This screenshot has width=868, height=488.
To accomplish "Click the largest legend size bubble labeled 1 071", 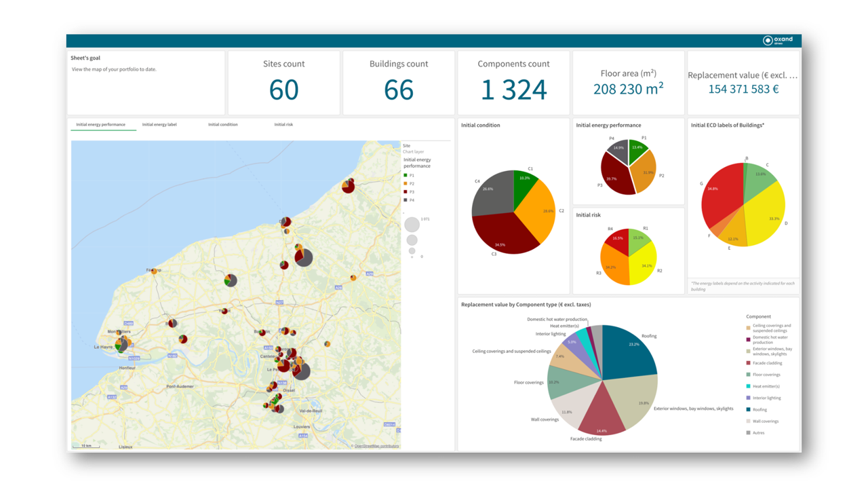I will 412,225.
